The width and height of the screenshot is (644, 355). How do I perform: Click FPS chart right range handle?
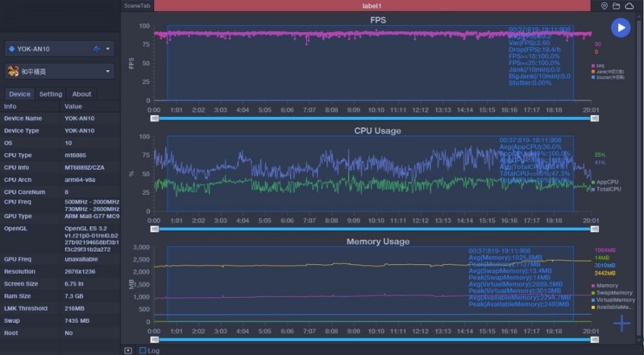click(594, 118)
